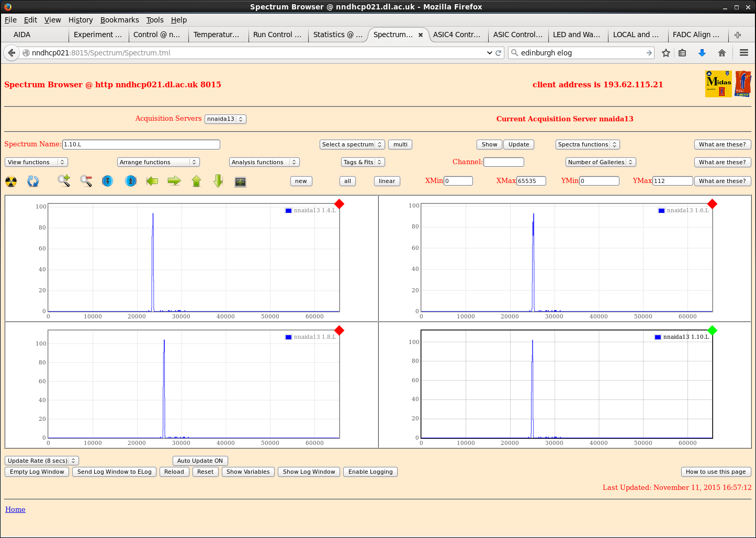Switch to the Run Control tab
This screenshot has width=756, height=538.
pos(277,35)
